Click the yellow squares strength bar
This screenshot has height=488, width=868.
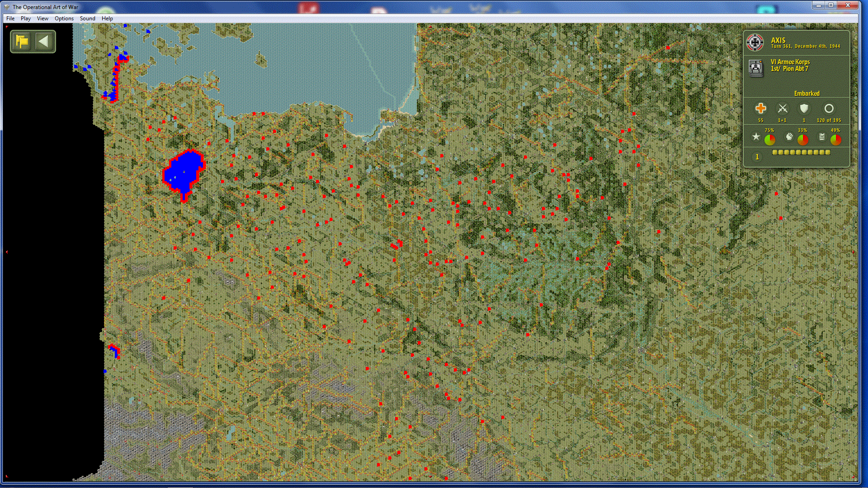pos(801,153)
